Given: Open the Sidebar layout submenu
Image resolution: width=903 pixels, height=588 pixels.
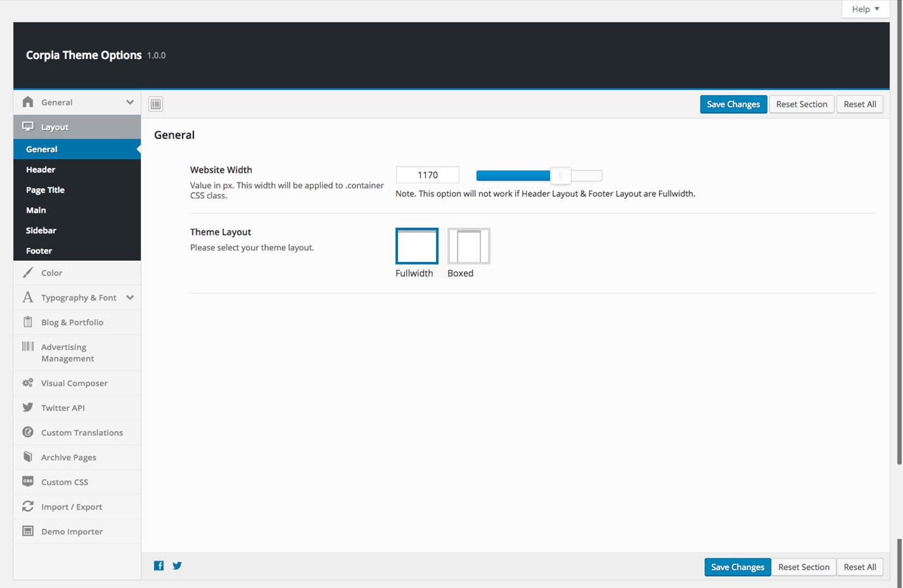Looking at the screenshot, I should [x=41, y=230].
